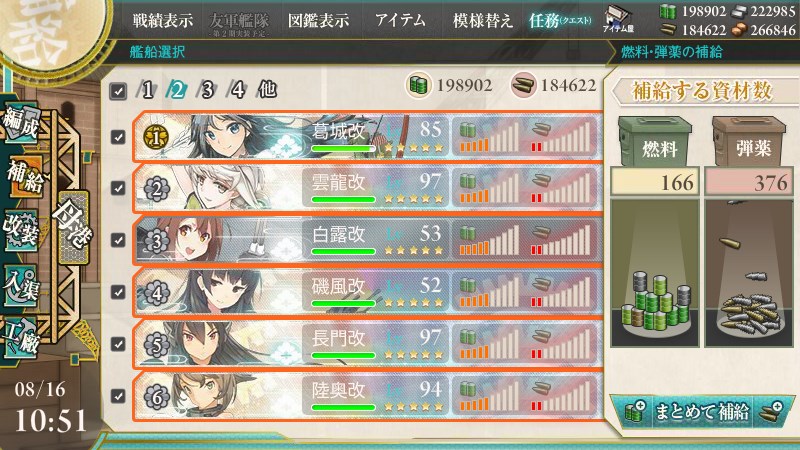Screen dimensions: 800x450
Task: Uncheck the 長門改 ship checkbox
Action: [x=118, y=344]
